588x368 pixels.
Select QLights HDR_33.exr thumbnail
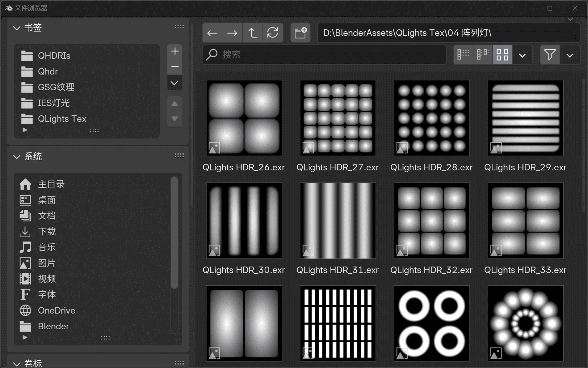point(526,220)
